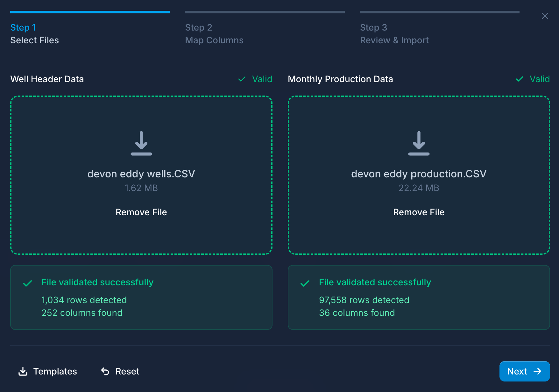Viewport: 559px width, 392px height.
Task: Remove the devon eddy production.CSV file
Action: pos(419,212)
